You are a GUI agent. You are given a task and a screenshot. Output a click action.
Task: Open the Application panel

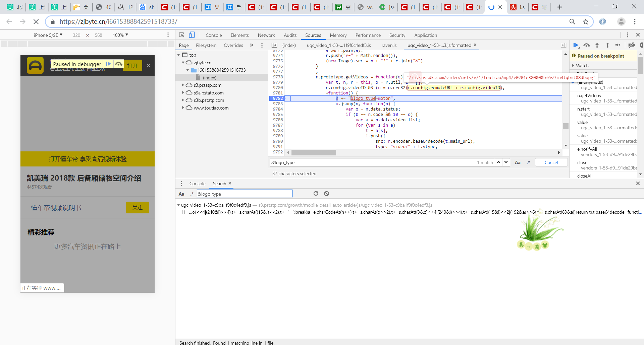pos(426,35)
